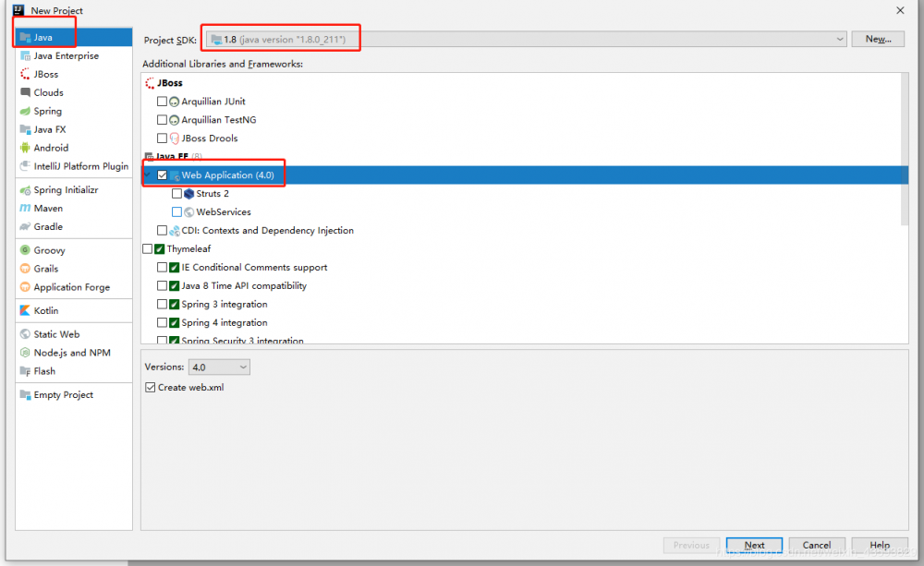Click the Groovy icon

pyautogui.click(x=25, y=250)
